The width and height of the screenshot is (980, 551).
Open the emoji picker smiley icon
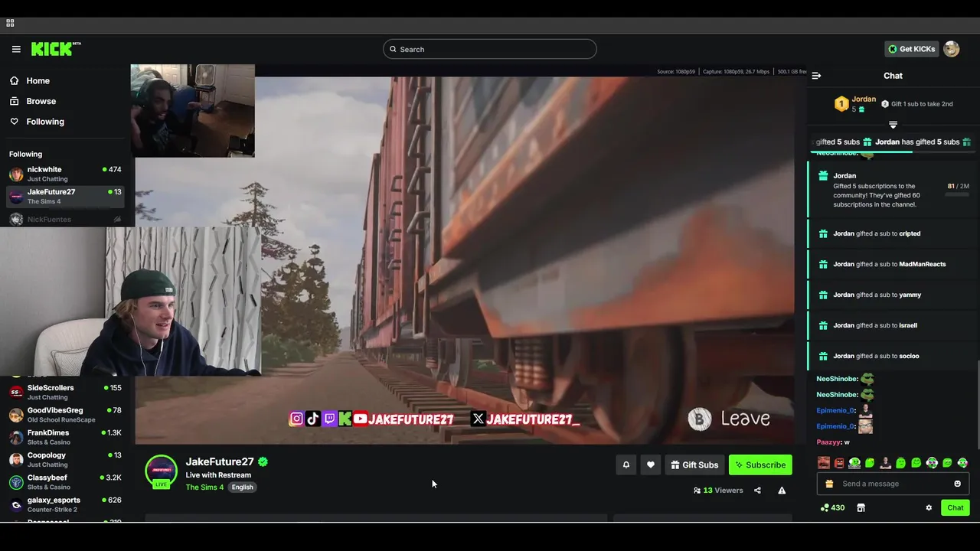pyautogui.click(x=957, y=484)
